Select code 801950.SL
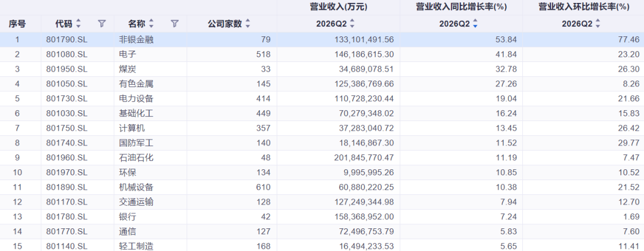 coord(67,69)
